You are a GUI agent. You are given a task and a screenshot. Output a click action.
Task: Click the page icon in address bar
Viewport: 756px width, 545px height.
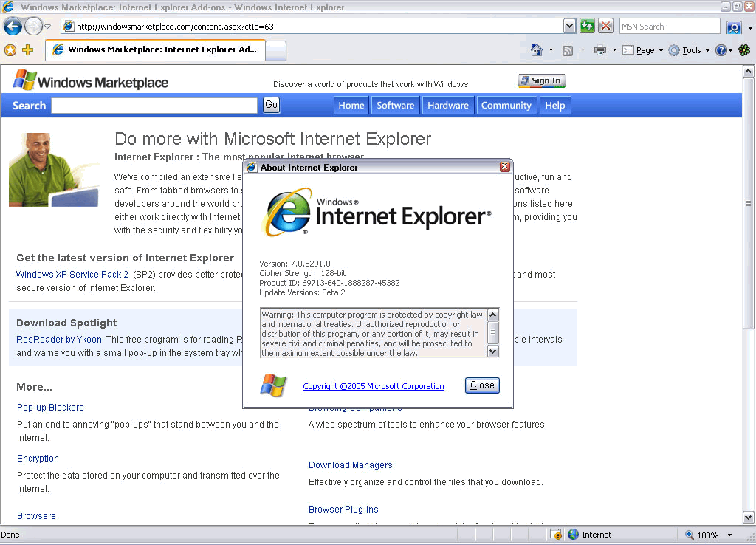69,26
